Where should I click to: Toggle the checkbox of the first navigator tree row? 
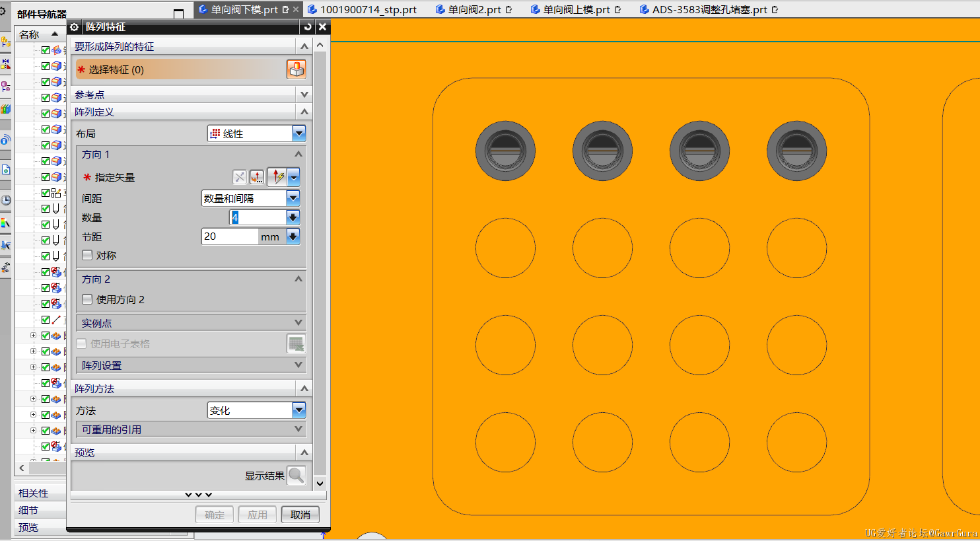(x=46, y=50)
